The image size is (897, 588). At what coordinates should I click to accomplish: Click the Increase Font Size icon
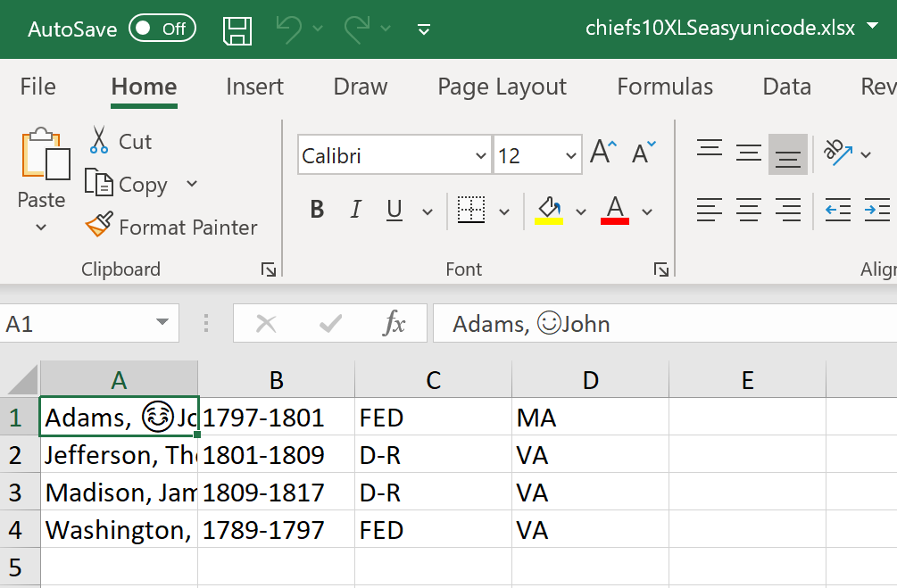603,153
